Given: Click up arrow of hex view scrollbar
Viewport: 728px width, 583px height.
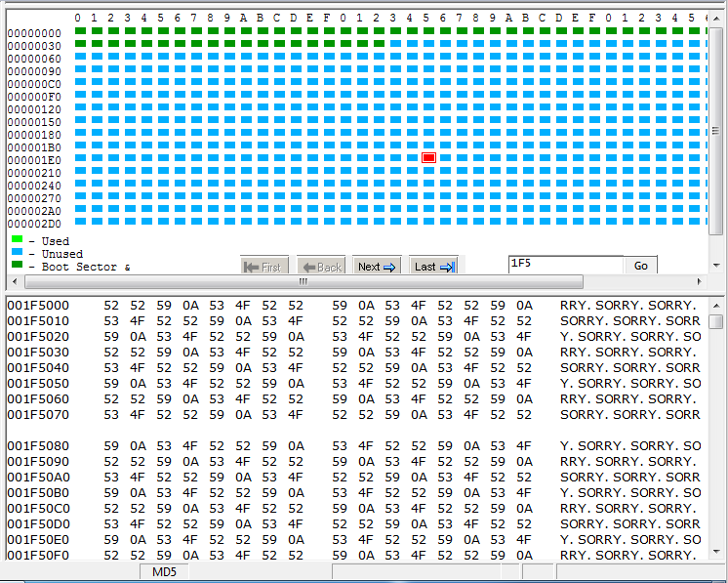Looking at the screenshot, I should pos(716,306).
